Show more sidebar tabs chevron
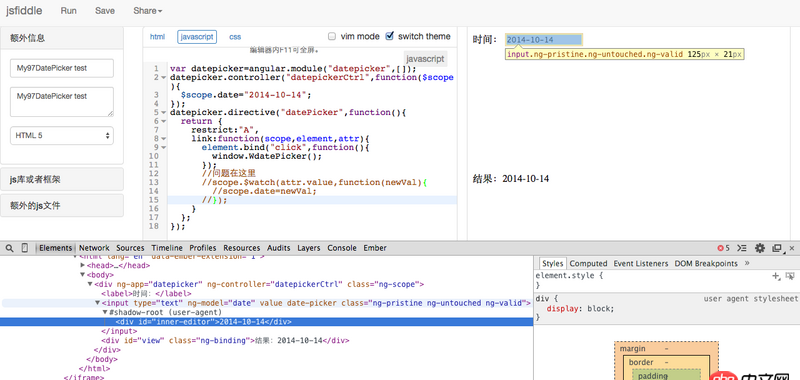The width and height of the screenshot is (800, 380). [x=747, y=263]
